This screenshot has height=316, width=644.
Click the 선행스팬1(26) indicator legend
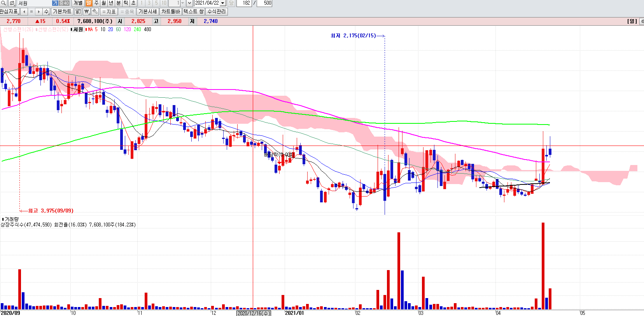pyautogui.click(x=18, y=29)
